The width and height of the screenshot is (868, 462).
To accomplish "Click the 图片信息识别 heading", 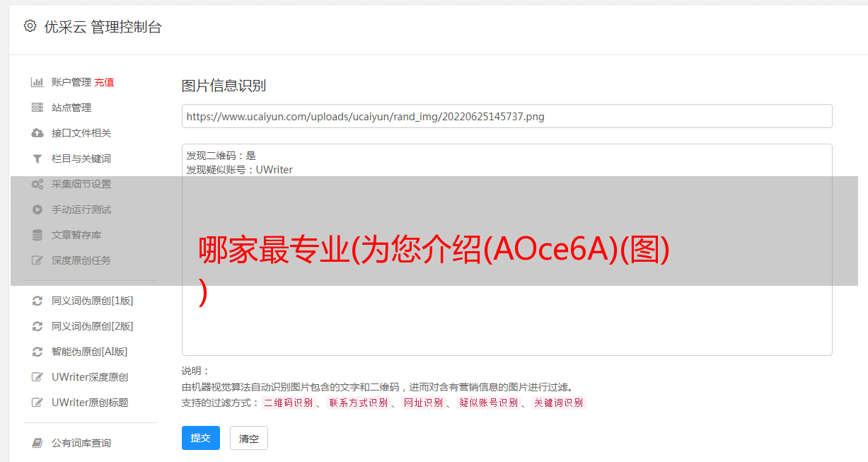I will click(224, 86).
